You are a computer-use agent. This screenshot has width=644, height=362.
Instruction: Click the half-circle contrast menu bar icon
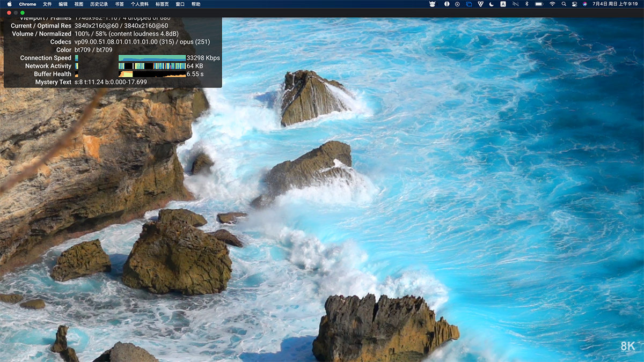click(x=447, y=4)
